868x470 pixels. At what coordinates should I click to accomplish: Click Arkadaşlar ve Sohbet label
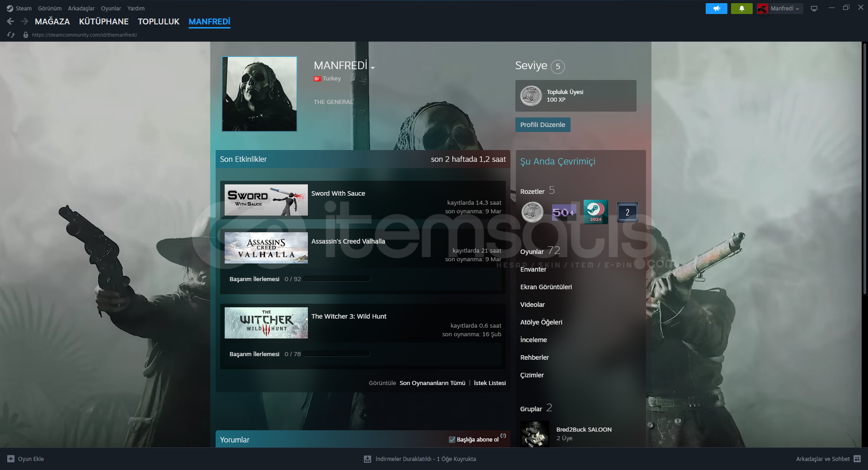[823, 459]
